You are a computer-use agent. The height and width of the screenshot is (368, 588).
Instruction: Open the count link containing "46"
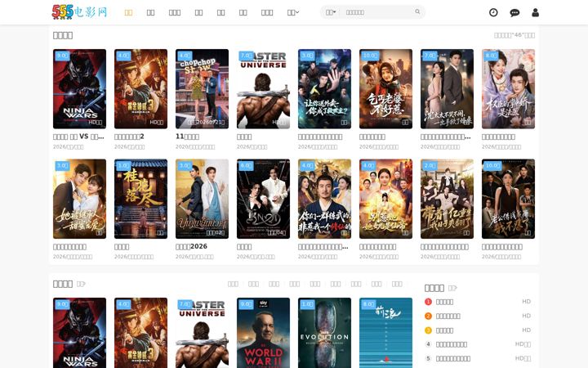pyautogui.click(x=514, y=35)
